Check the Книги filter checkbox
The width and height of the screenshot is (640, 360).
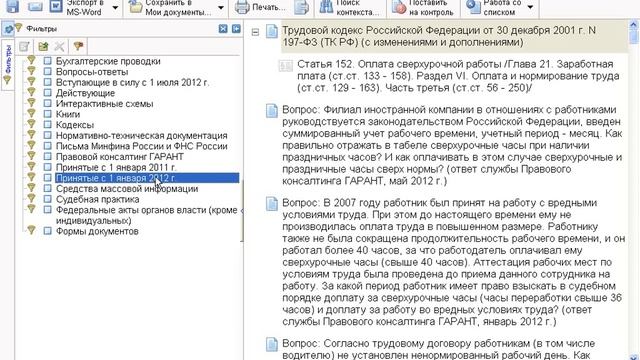tap(48, 114)
